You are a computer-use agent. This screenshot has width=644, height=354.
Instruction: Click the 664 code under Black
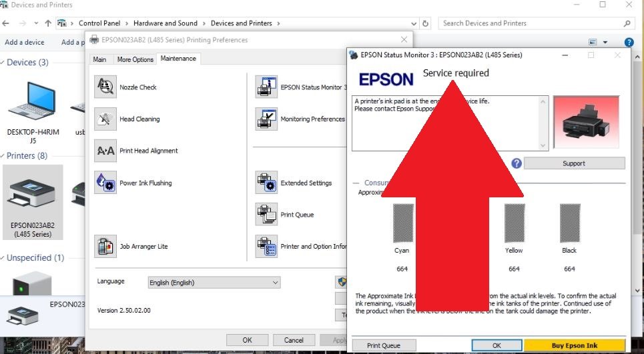click(x=570, y=269)
